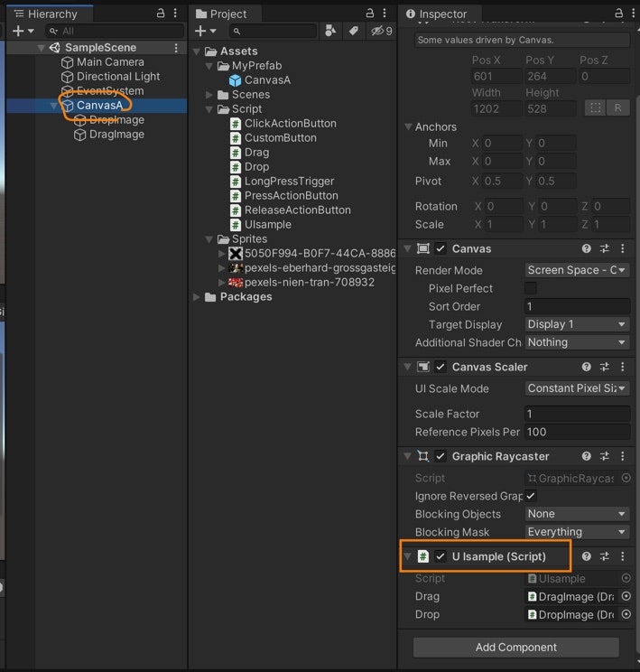Open Canvas component presets
This screenshot has width=640, height=672.
(605, 248)
